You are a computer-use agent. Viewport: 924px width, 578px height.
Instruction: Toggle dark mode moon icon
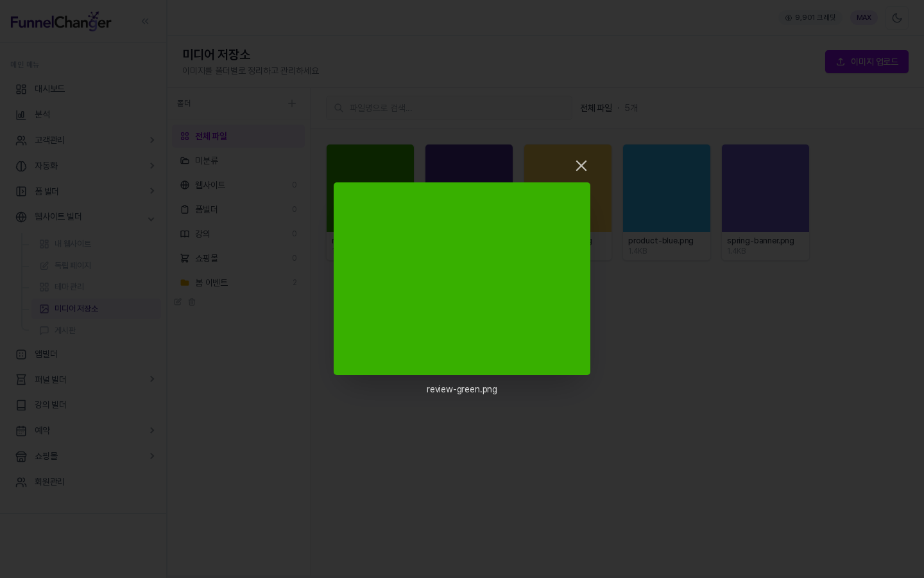tap(897, 18)
